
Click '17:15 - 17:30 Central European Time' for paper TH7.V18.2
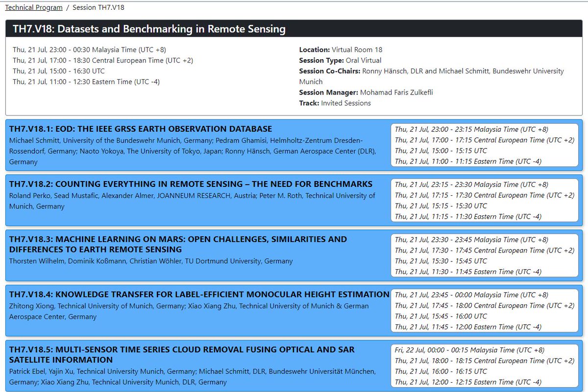point(484,195)
